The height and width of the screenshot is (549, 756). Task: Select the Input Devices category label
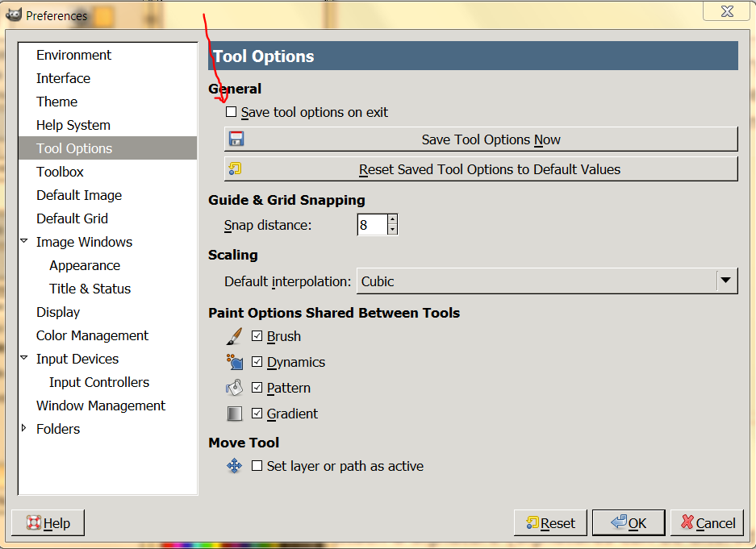click(x=77, y=359)
